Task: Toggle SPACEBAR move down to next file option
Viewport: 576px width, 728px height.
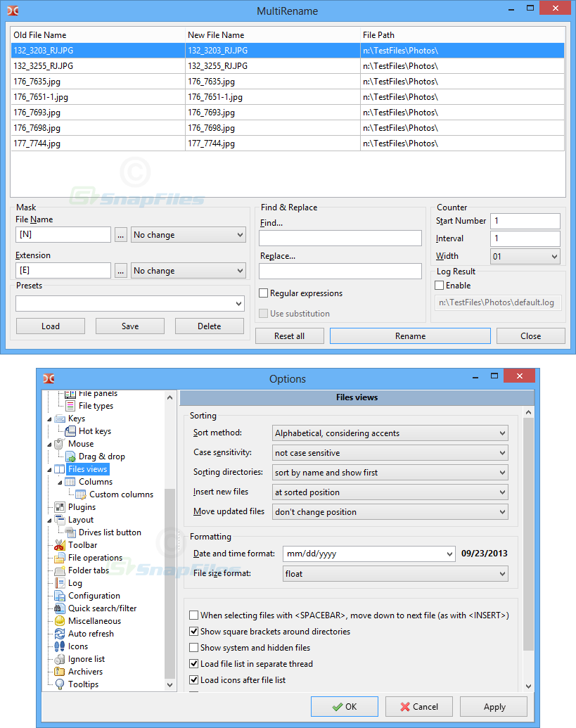Action: pyautogui.click(x=194, y=615)
